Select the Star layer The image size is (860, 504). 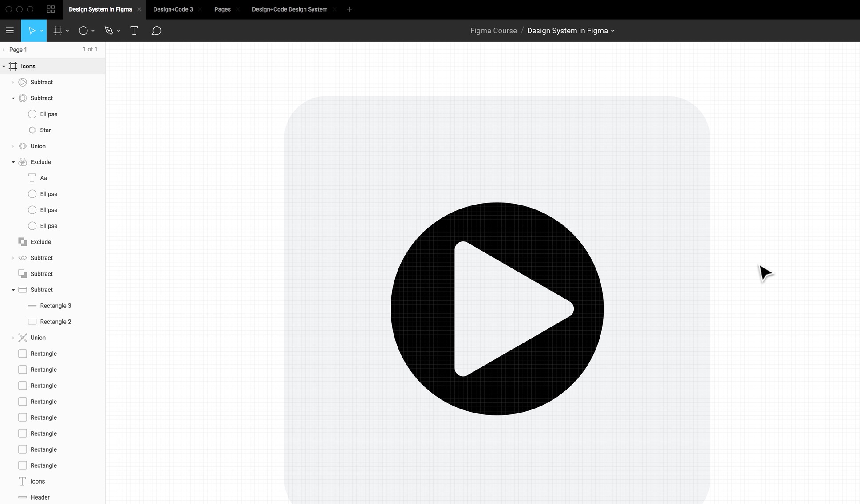(x=45, y=130)
